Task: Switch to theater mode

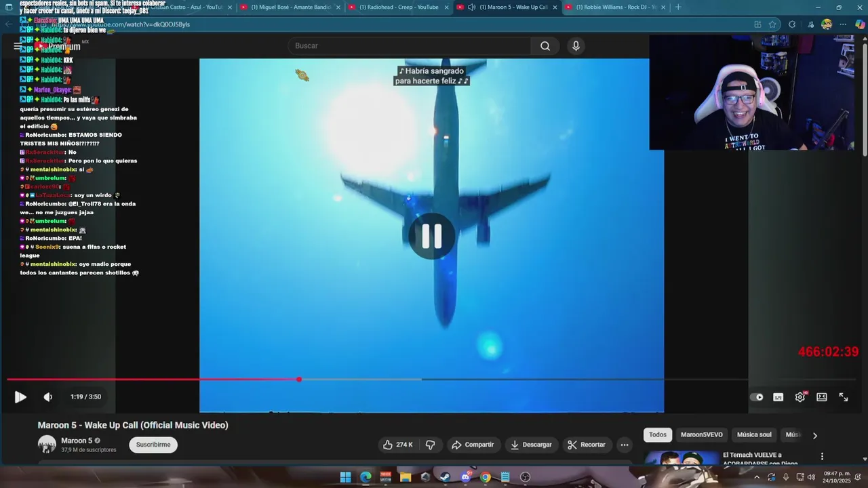Action: (822, 397)
